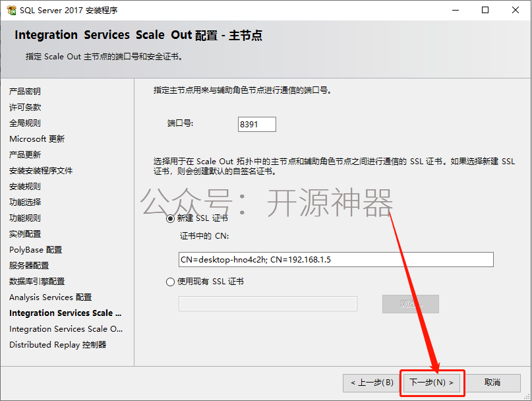Click the greyed-out browse button
The image size is (532, 401).
tap(411, 303)
